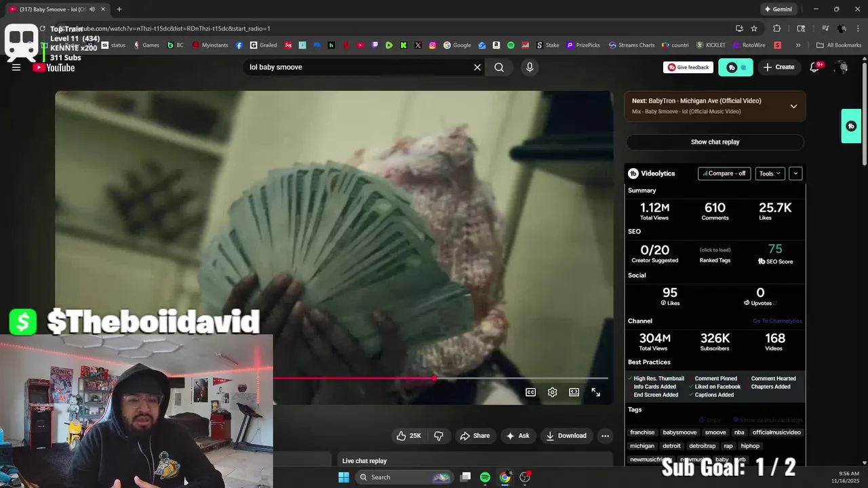Like the video with 25K likes
The image size is (868, 488).
point(408,436)
